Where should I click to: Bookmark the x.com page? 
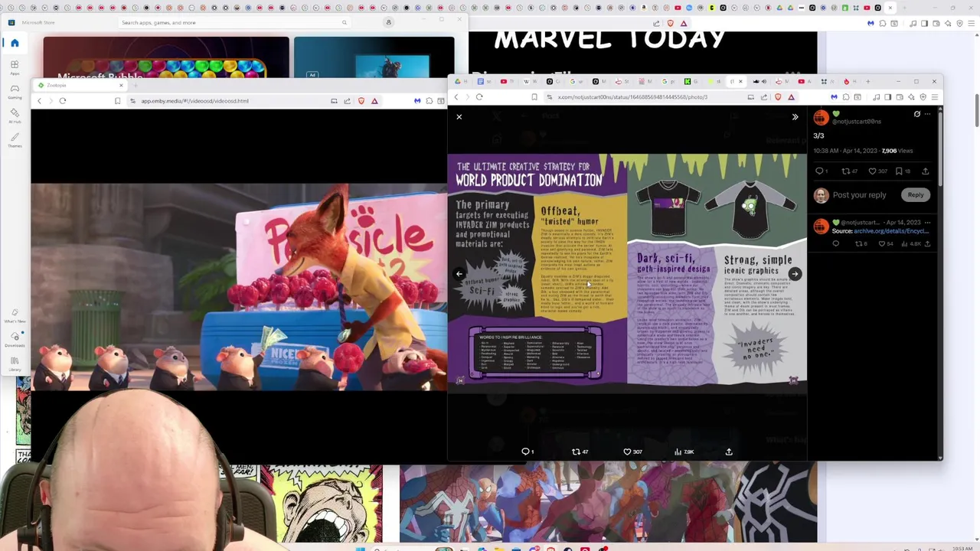[534, 97]
